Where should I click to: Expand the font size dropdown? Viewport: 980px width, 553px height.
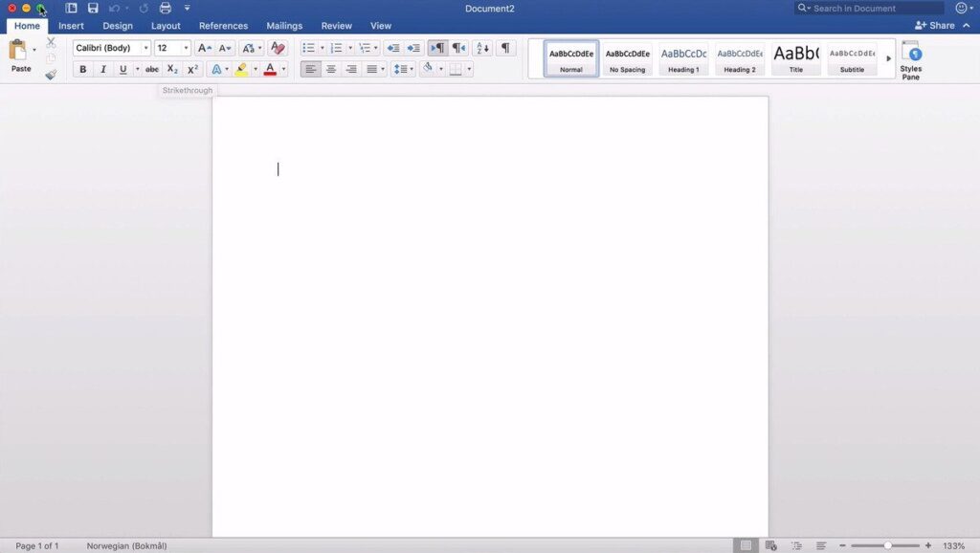184,47
